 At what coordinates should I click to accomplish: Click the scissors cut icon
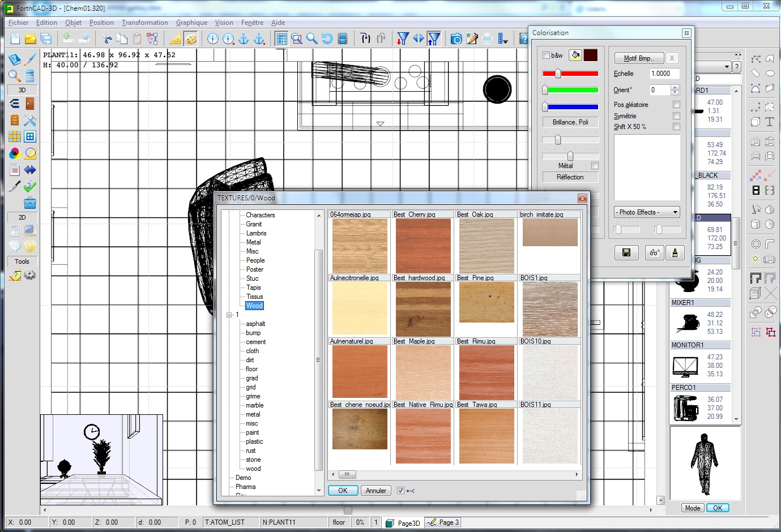click(106, 38)
